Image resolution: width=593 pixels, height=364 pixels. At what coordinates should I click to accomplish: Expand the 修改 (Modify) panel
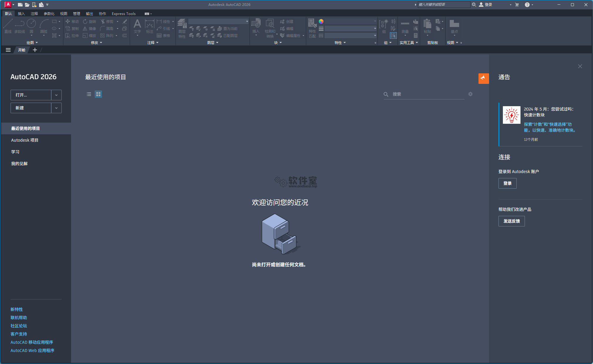[x=97, y=43]
